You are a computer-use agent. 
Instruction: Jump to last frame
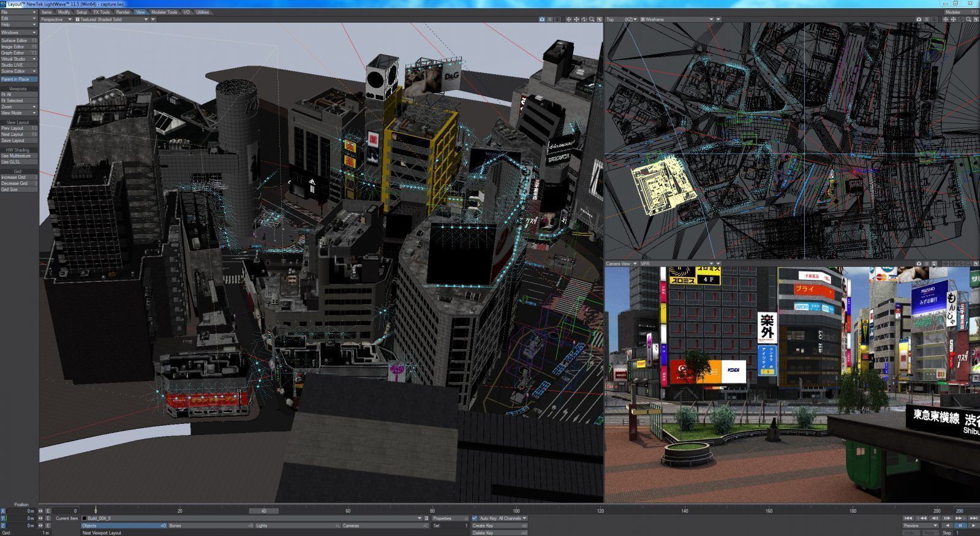point(973,518)
